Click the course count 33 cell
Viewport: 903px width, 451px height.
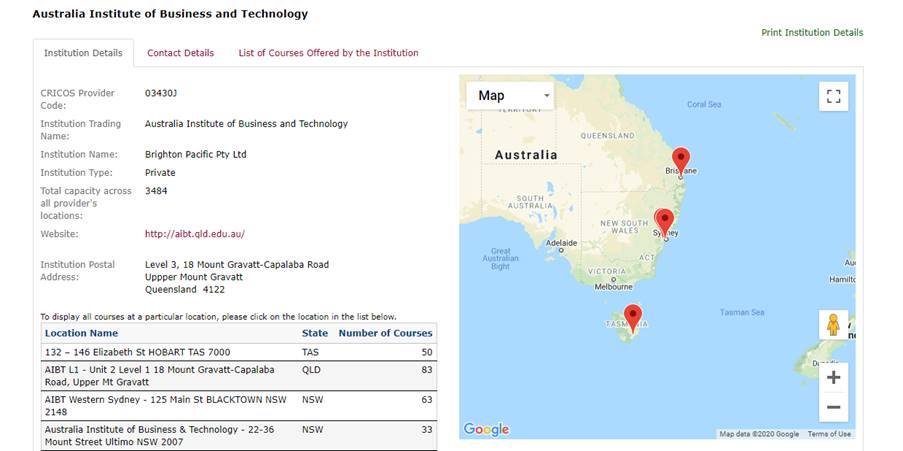point(427,430)
